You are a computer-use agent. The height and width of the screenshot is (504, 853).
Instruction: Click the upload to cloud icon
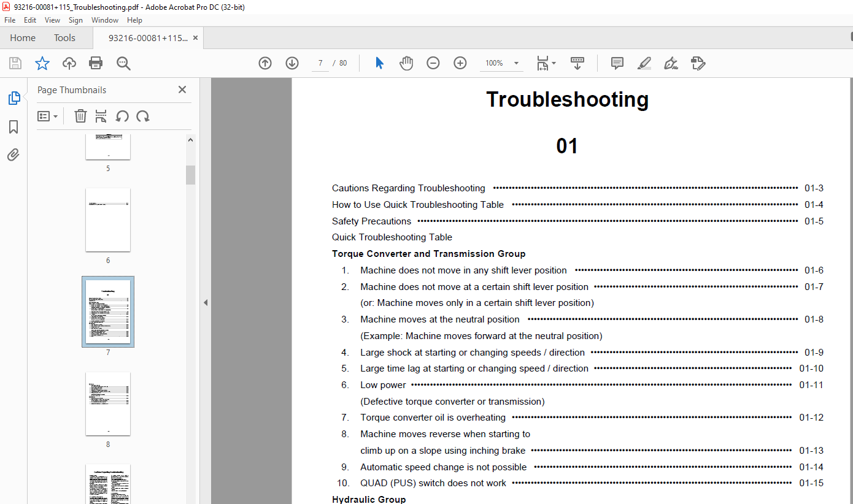pos(69,63)
